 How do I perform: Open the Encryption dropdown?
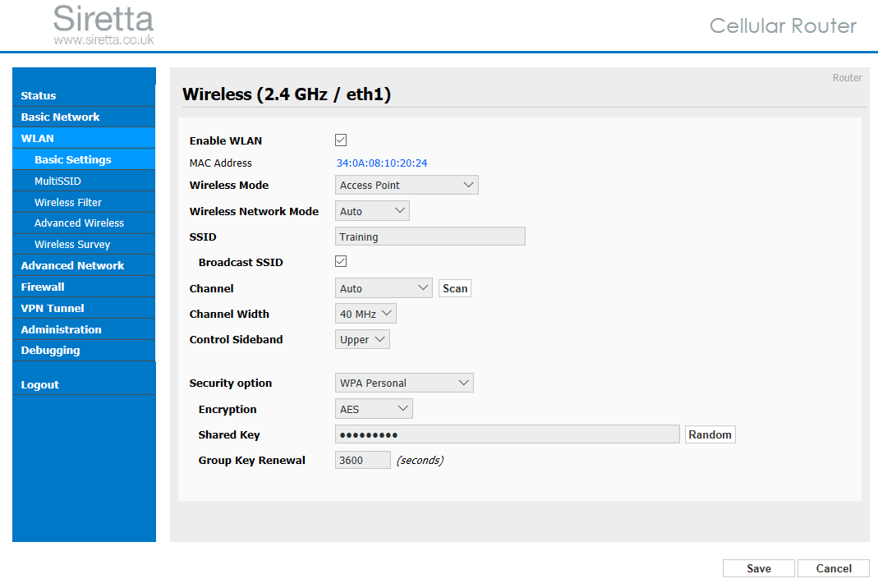pos(374,409)
